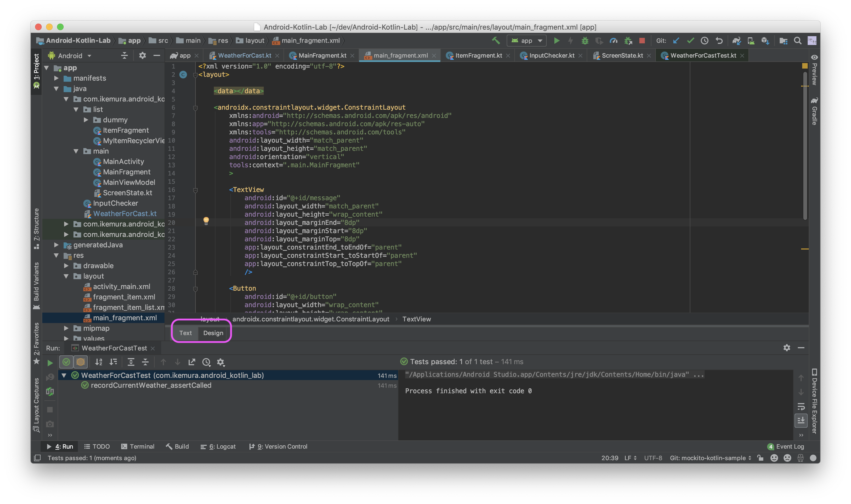The height and width of the screenshot is (504, 851).
Task: Open the Run tool window gear settings at top right
Action: [x=787, y=348]
